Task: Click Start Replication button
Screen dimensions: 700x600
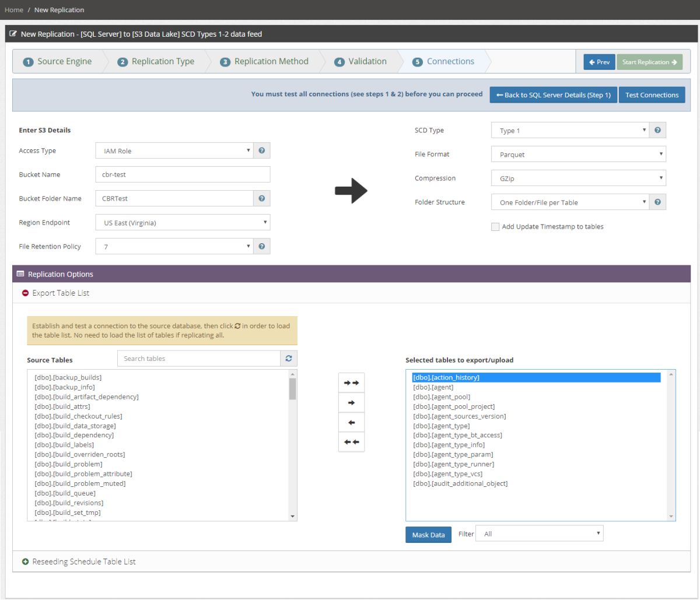Action: pyautogui.click(x=649, y=62)
